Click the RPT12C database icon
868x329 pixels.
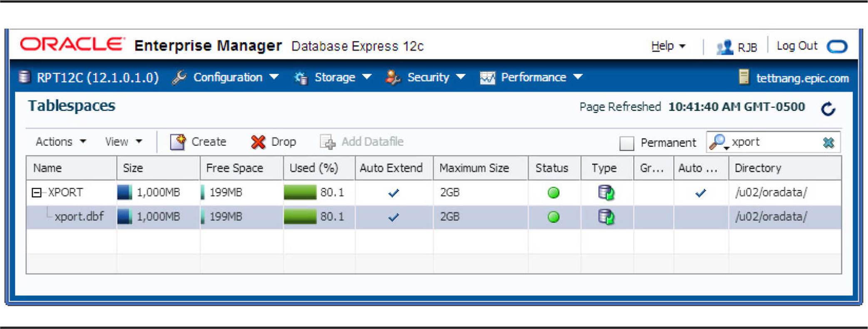[x=25, y=77]
